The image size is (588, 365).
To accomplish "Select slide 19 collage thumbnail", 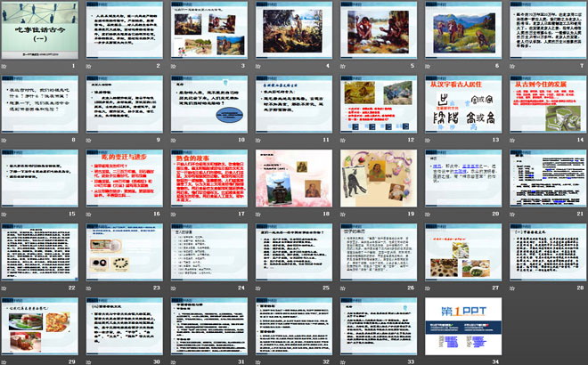I will [x=379, y=178].
